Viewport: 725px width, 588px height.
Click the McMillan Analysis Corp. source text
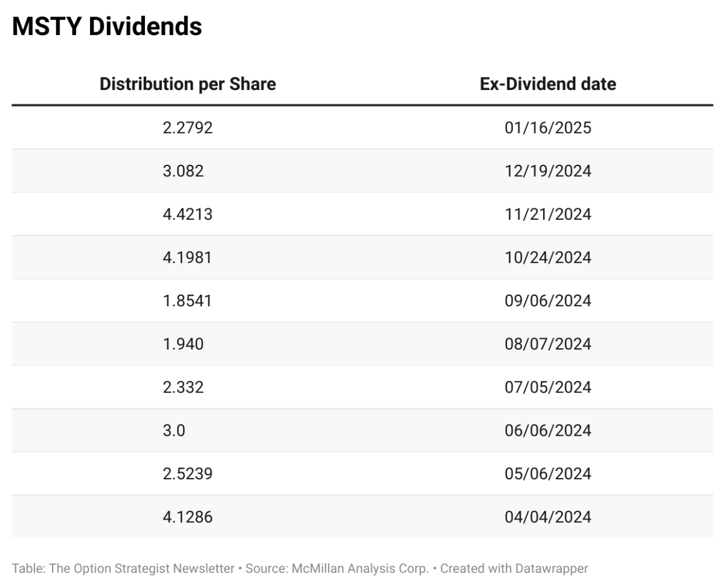click(x=361, y=568)
